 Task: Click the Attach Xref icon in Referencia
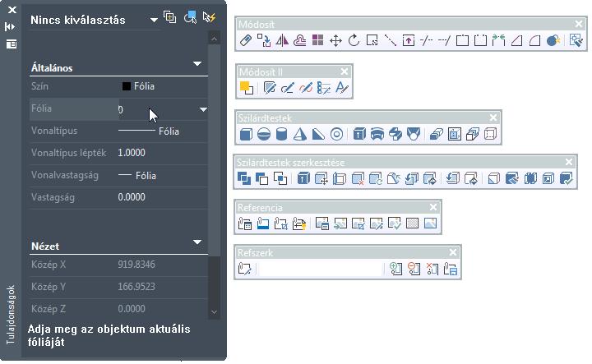(263, 223)
